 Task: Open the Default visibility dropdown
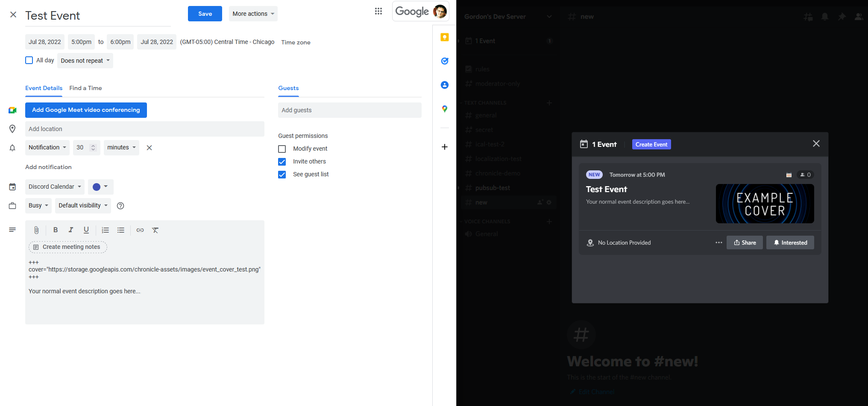[83, 206]
